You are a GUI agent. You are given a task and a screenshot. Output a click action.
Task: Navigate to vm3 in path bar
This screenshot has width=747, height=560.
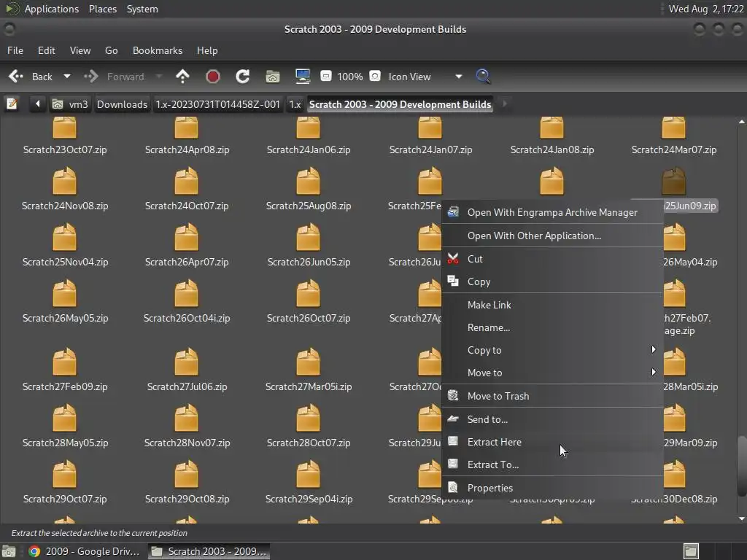[71, 104]
